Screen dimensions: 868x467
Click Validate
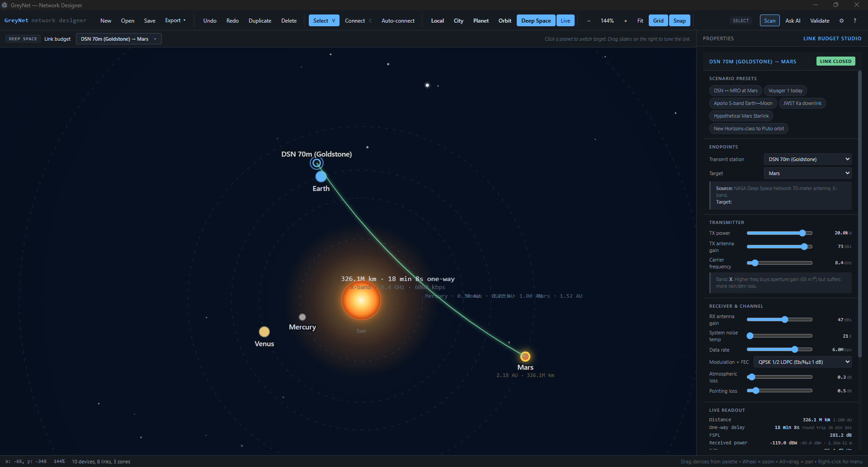point(820,21)
